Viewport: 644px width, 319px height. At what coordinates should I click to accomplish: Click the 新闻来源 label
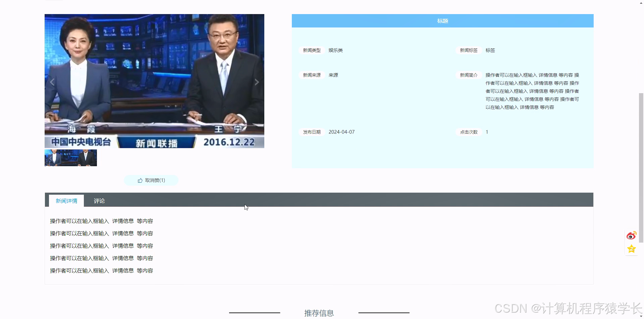tap(312, 75)
